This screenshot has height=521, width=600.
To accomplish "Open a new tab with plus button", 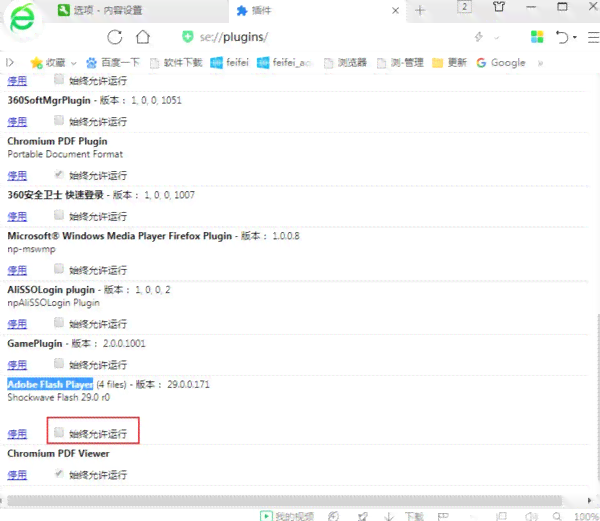I will pos(420,10).
